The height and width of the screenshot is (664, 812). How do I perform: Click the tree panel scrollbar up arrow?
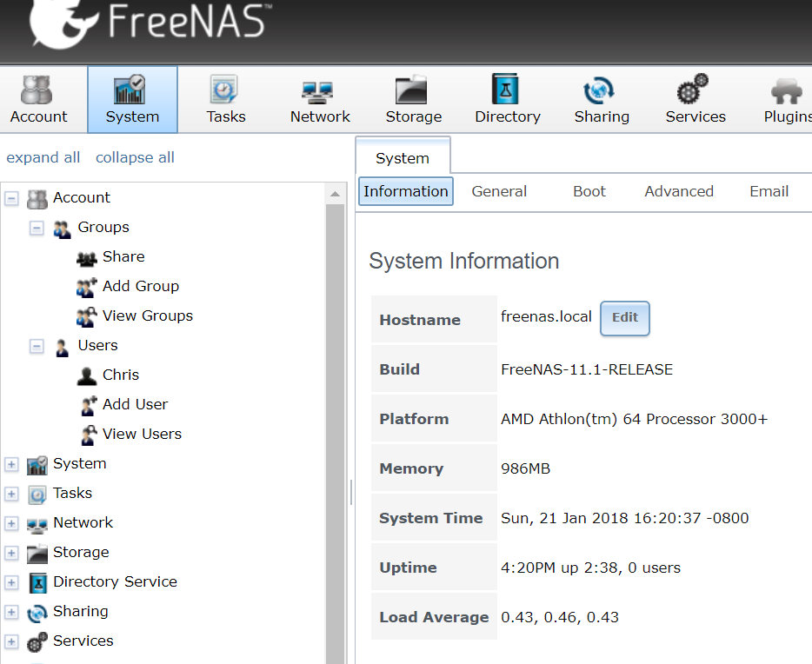pyautogui.click(x=336, y=193)
